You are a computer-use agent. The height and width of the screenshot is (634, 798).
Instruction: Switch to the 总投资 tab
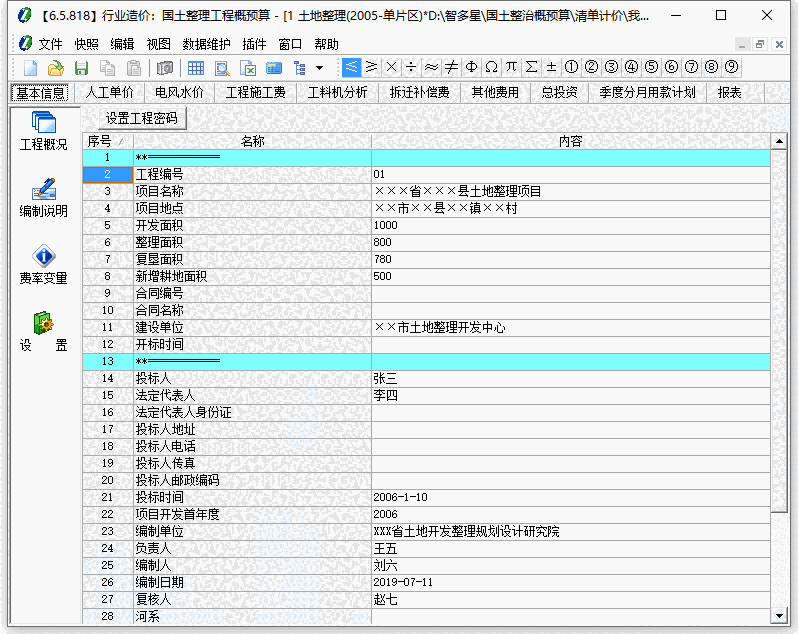tap(559, 92)
